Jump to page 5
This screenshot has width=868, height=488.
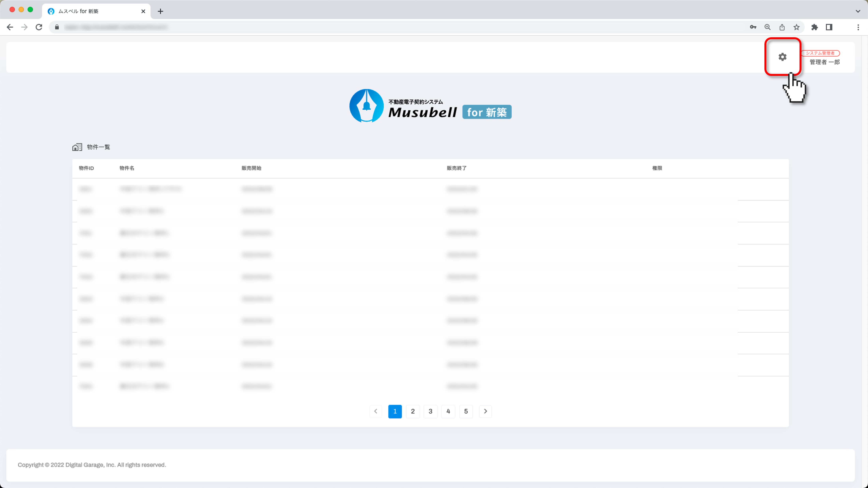(x=466, y=411)
